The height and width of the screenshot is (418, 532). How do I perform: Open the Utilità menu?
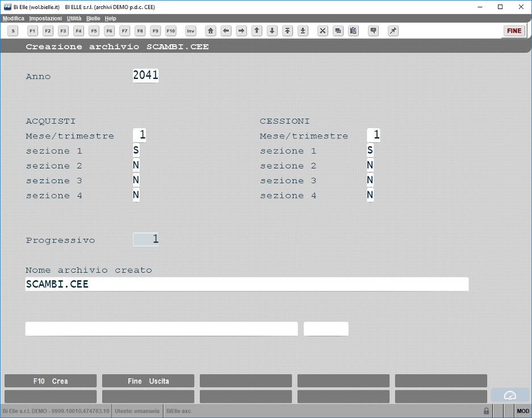pyautogui.click(x=74, y=18)
